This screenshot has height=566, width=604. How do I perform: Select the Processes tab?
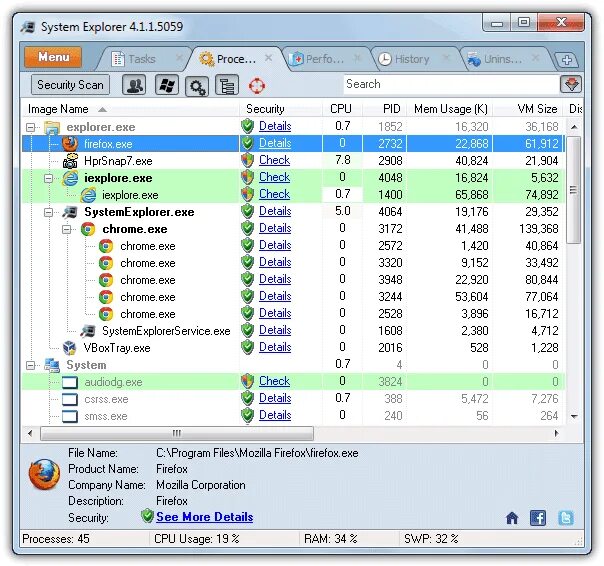(x=236, y=59)
